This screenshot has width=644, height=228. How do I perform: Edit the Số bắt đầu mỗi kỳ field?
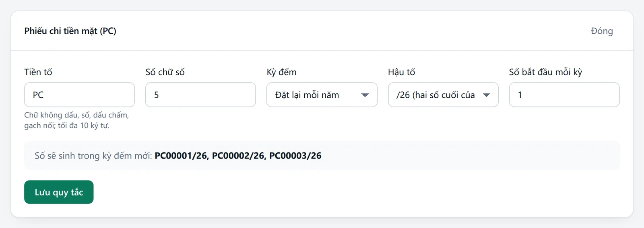click(x=564, y=95)
